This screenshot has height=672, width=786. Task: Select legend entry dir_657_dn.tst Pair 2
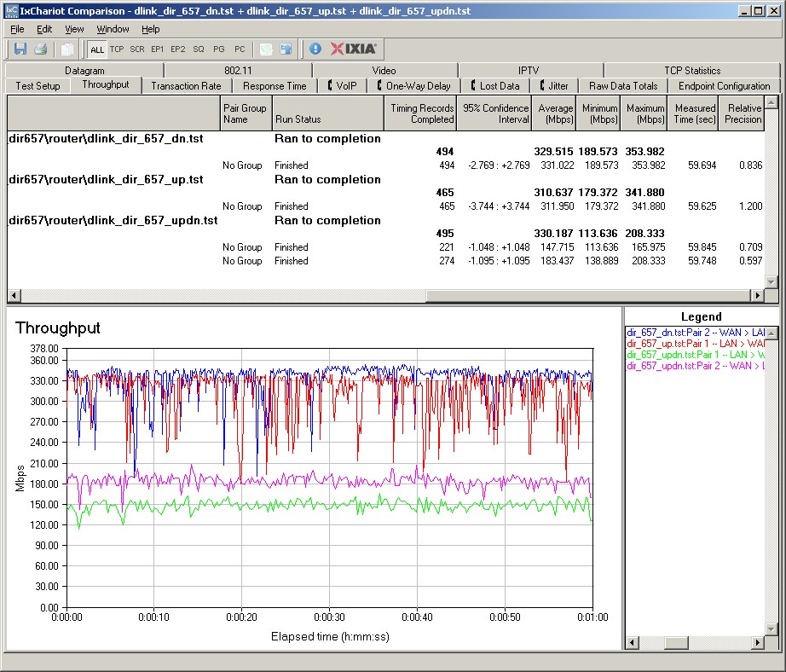[696, 333]
